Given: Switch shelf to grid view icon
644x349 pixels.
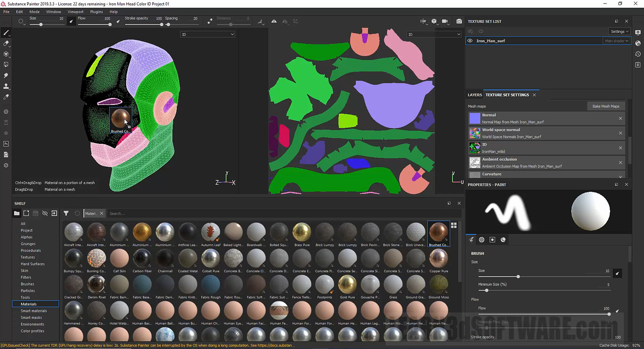Looking at the screenshot, I should [454, 225].
